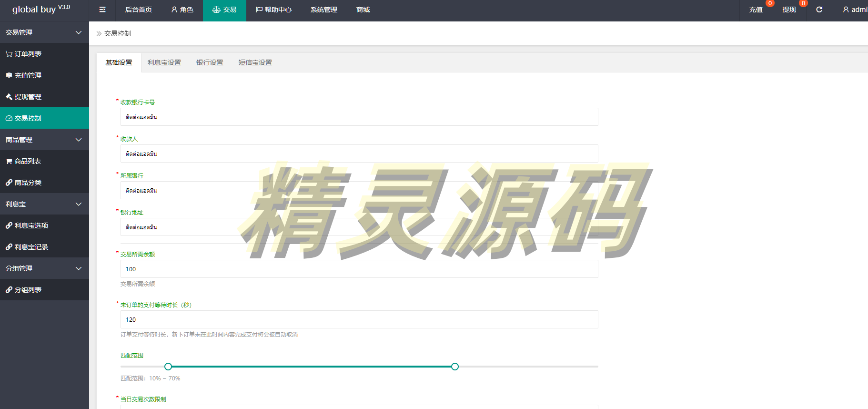
Task: Click the sidebar collapse hamburger icon
Action: [102, 10]
